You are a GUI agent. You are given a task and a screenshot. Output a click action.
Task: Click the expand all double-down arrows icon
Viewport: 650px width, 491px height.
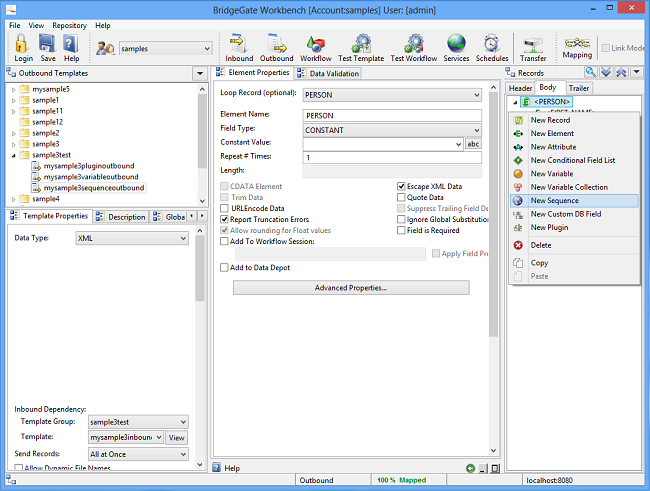click(x=606, y=72)
